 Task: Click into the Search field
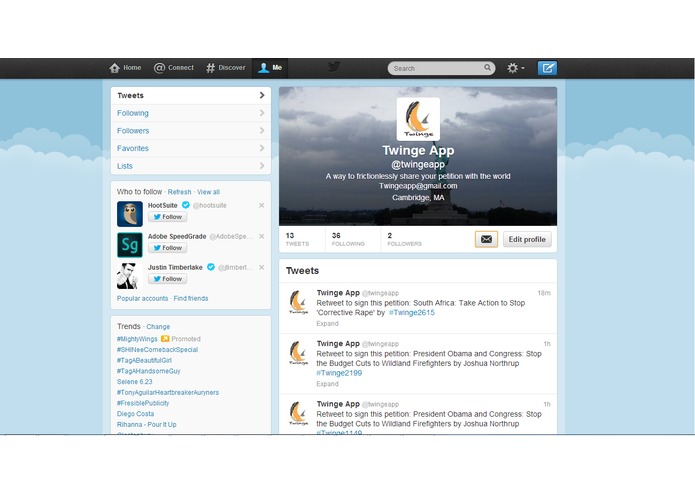(441, 68)
